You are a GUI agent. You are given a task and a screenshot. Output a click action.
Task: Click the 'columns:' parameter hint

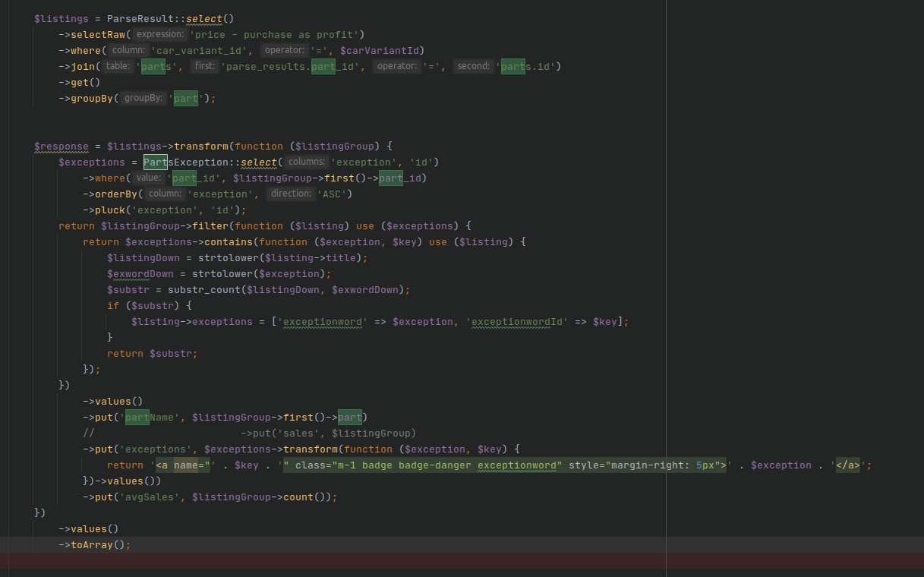(x=306, y=162)
